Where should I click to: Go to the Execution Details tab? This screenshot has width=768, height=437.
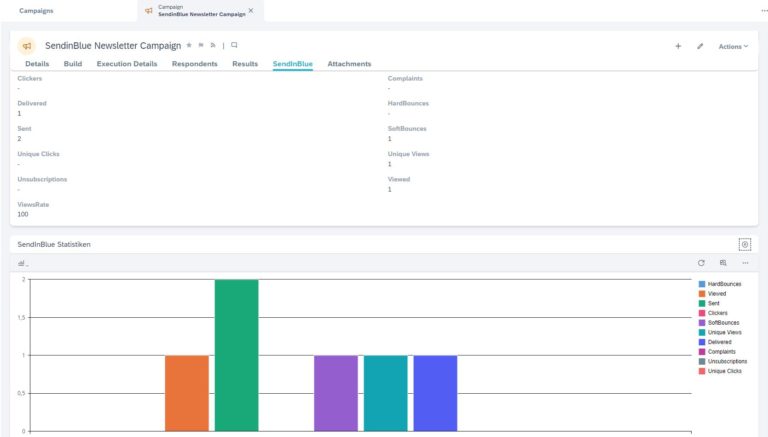pyautogui.click(x=127, y=64)
